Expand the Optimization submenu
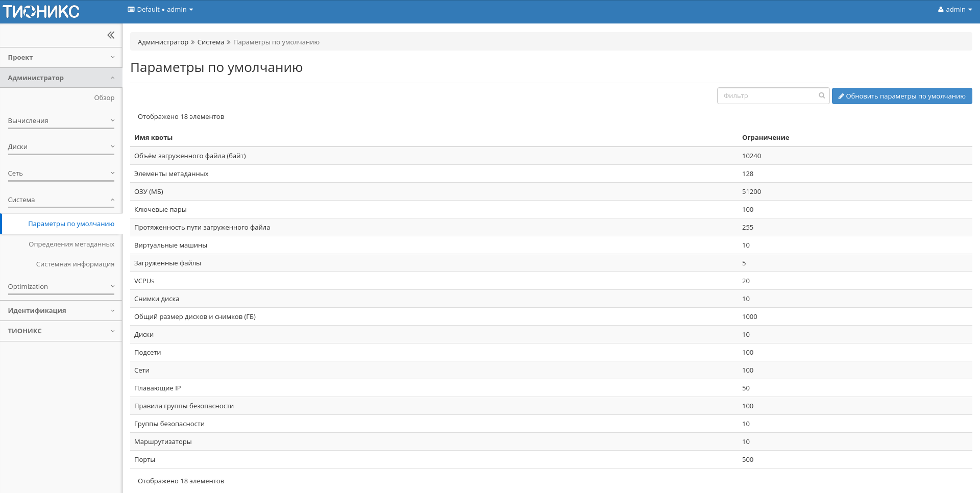Viewport: 980px width, 493px height. [x=61, y=287]
